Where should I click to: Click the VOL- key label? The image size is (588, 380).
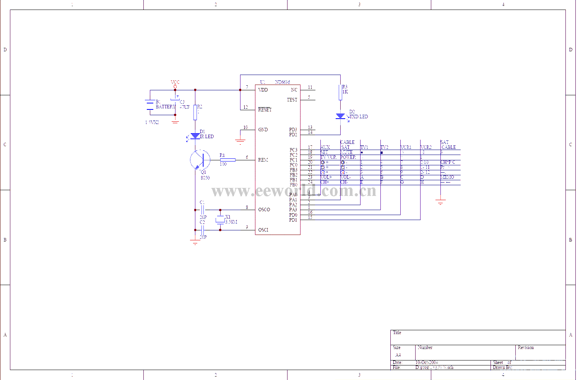point(345,177)
